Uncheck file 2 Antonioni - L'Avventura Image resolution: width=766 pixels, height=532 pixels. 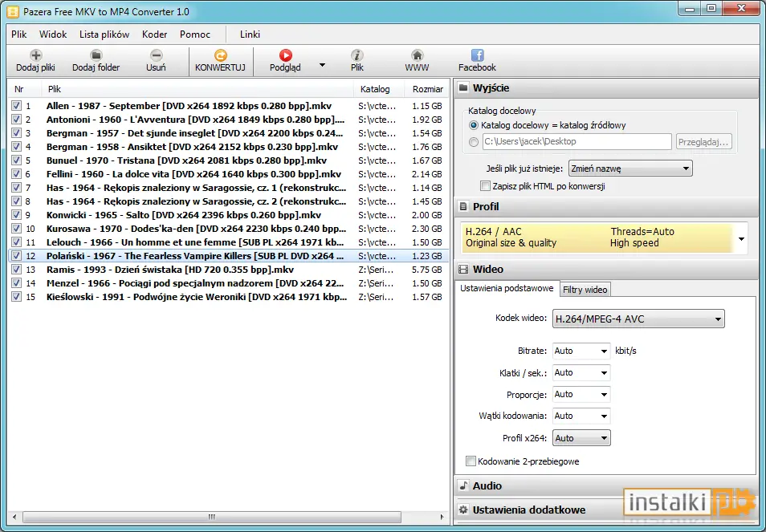click(17, 119)
